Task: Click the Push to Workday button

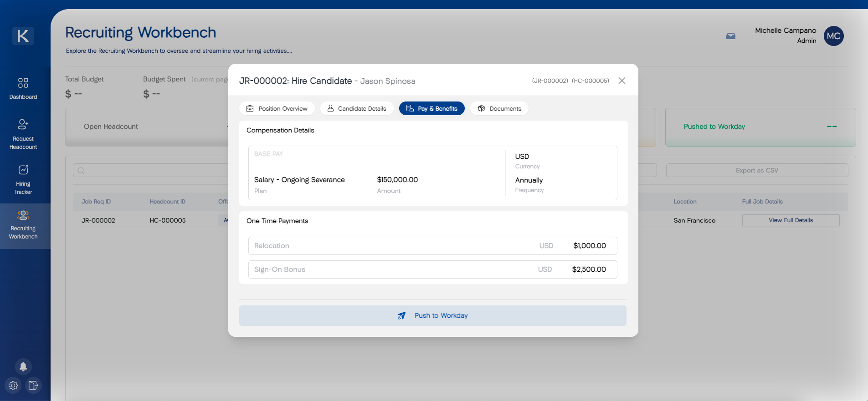Action: (x=433, y=315)
